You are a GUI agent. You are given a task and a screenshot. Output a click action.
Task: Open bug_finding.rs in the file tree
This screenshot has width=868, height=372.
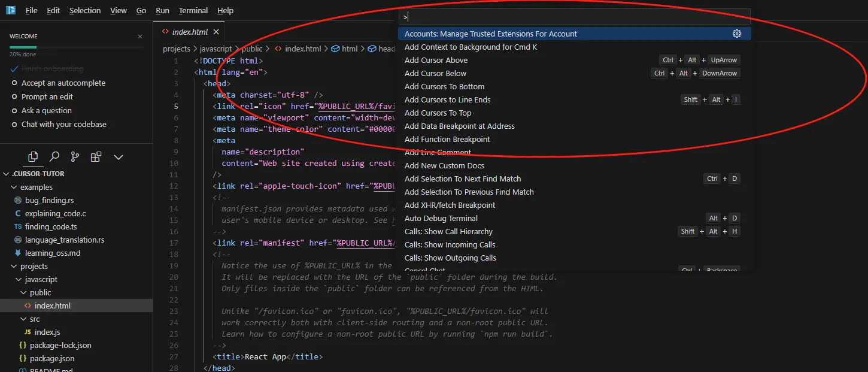[x=49, y=200]
